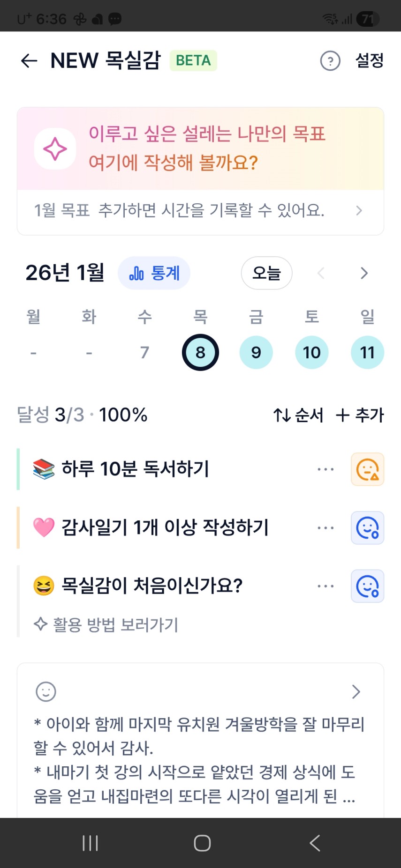Open more options for 하루 10분 독서하기
Viewport: 401px width, 868px height.
point(325,469)
